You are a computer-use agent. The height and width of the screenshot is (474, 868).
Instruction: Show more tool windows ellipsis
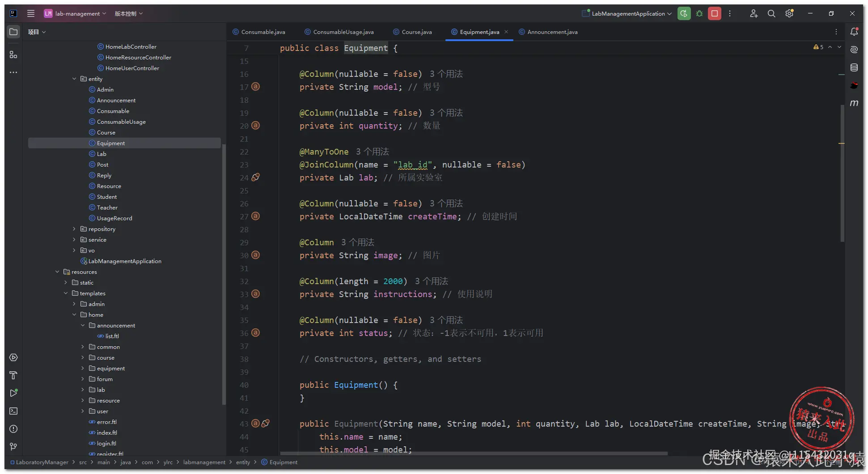tap(13, 72)
